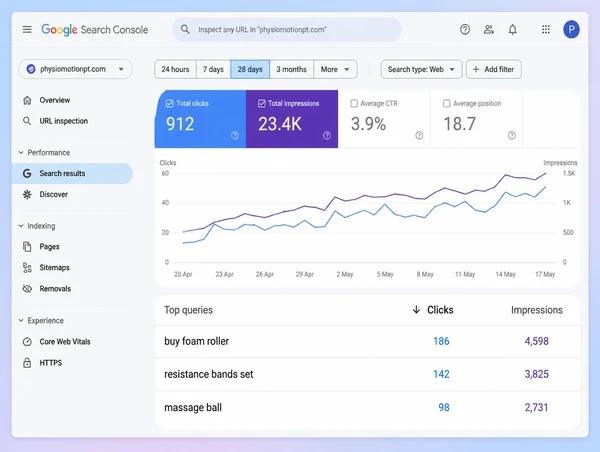Select the 24 hours date range
The height and width of the screenshot is (452, 600).
pyautogui.click(x=175, y=69)
